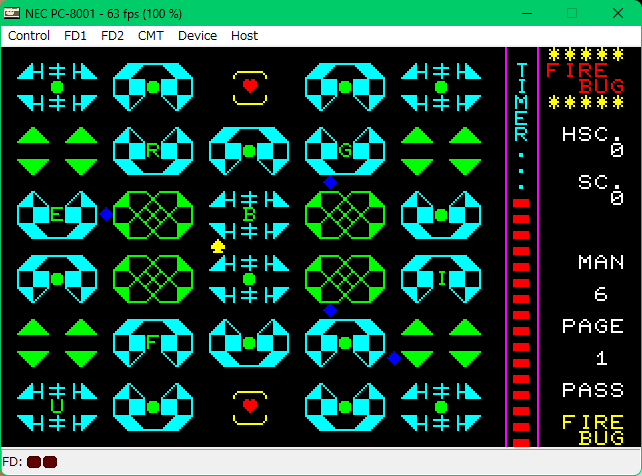
Task: Open the CMT menu
Action: click(x=150, y=36)
